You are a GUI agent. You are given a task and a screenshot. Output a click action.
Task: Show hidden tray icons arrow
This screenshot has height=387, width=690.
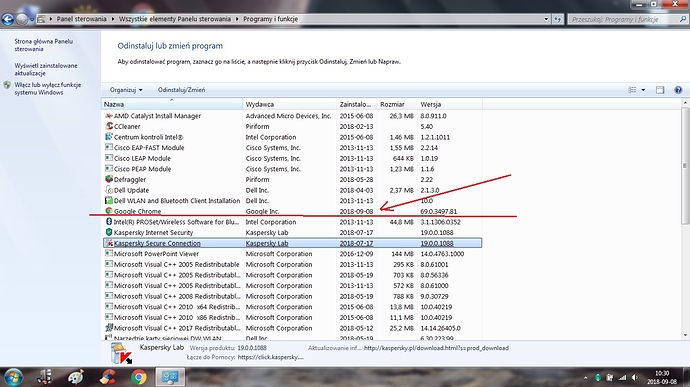tap(585, 378)
